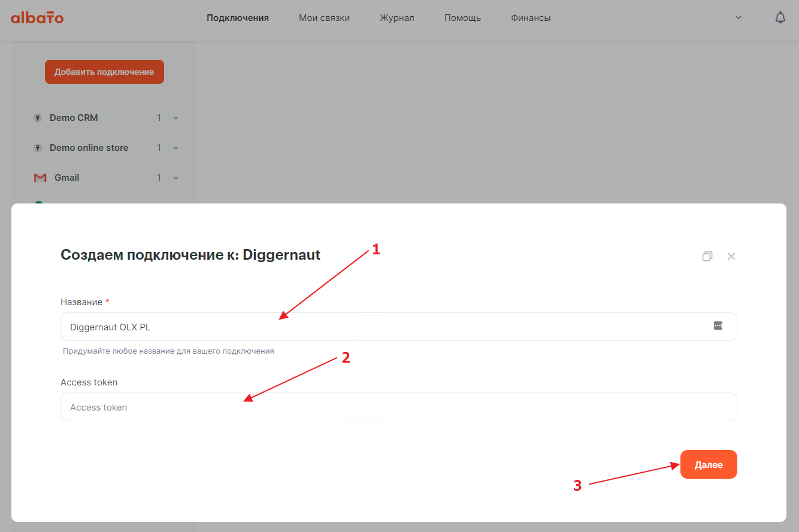Screen dimensions: 799x532
Task: Select Demo CRM in sidebar
Action: [x=74, y=118]
